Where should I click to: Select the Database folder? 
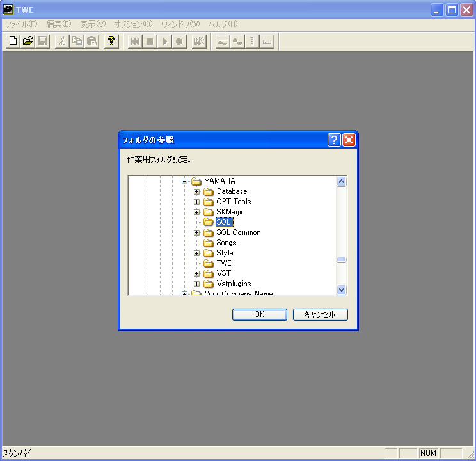coord(232,191)
